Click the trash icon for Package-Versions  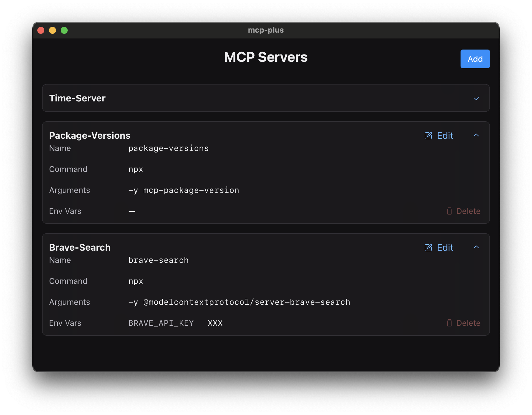449,211
